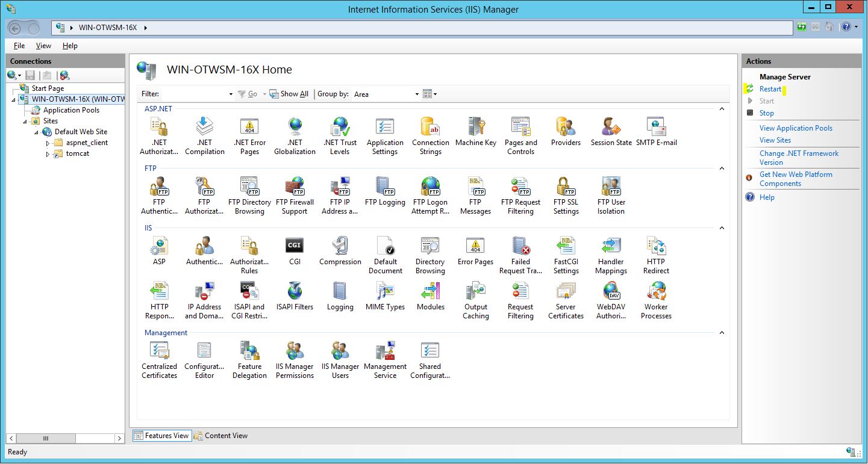The height and width of the screenshot is (464, 868).
Task: Click View Application Pools link
Action: tap(796, 128)
